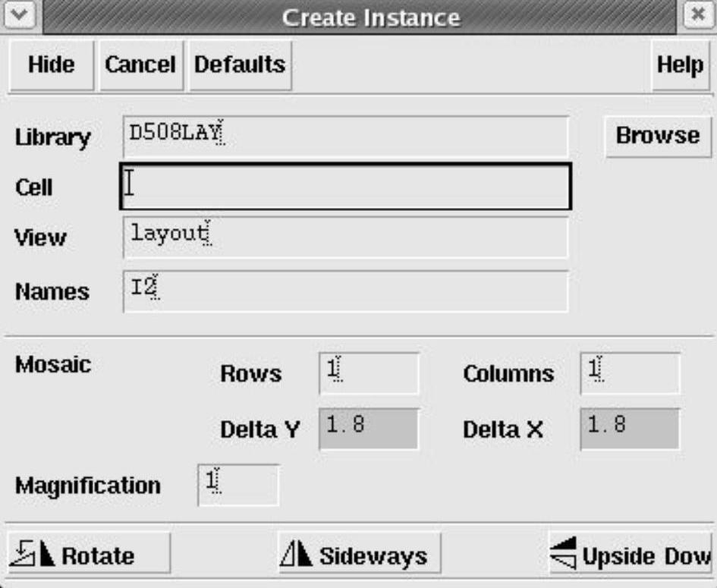Flip the instance with Sideways button
This screenshot has height=588, width=717.
click(359, 555)
